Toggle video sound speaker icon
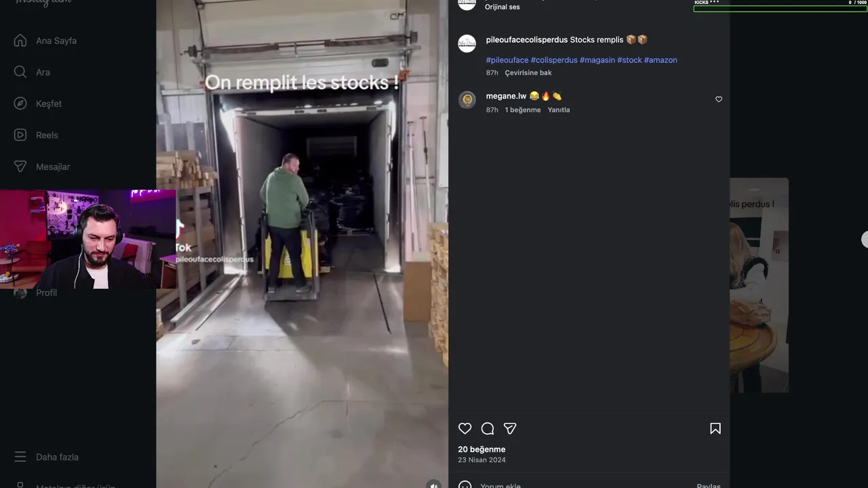868x488 pixels. [434, 485]
